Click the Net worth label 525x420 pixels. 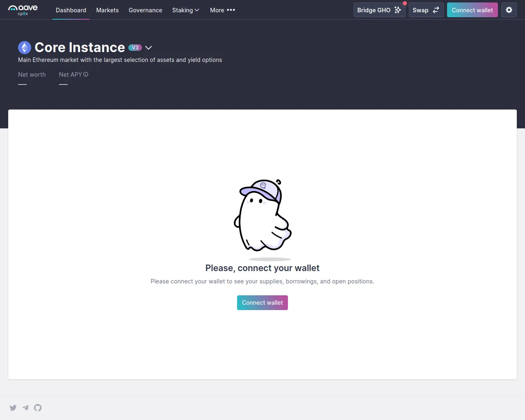pyautogui.click(x=32, y=75)
